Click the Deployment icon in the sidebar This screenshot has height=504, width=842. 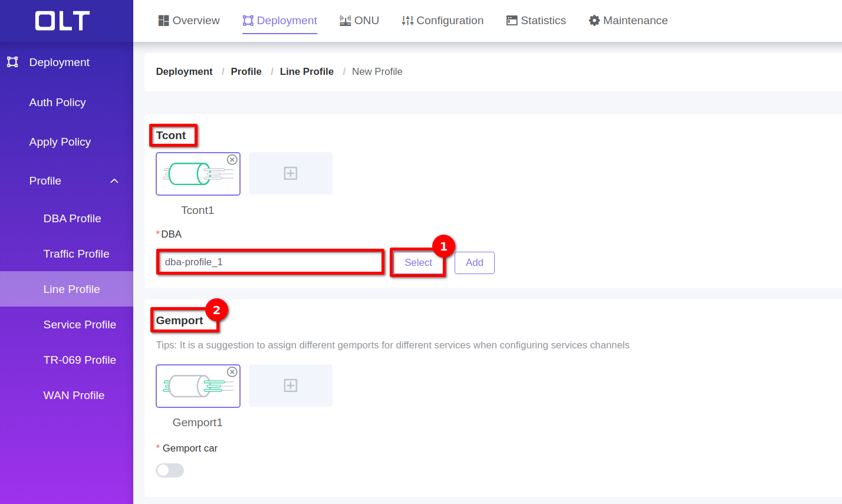pyautogui.click(x=12, y=62)
